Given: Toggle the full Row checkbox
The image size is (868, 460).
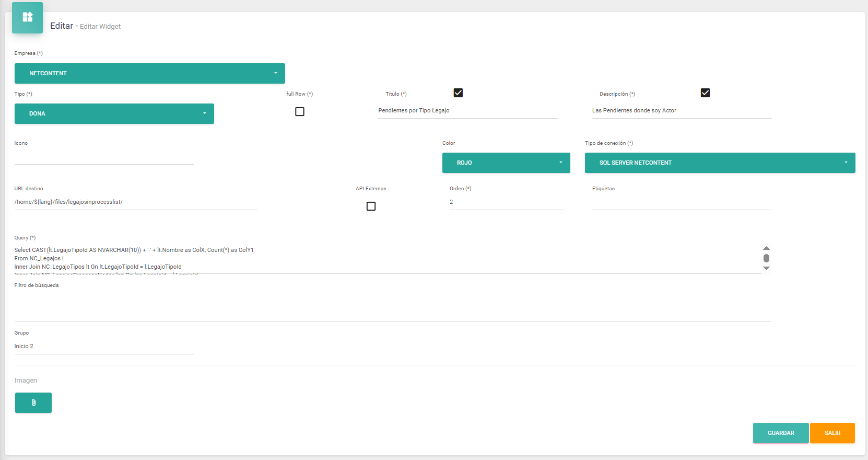Looking at the screenshot, I should click(x=300, y=112).
